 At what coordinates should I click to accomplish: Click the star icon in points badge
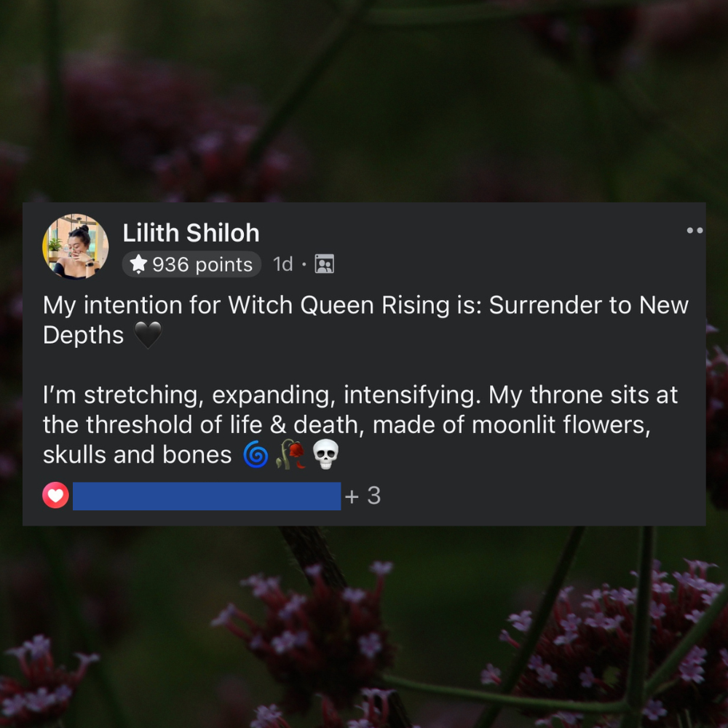pos(138,264)
